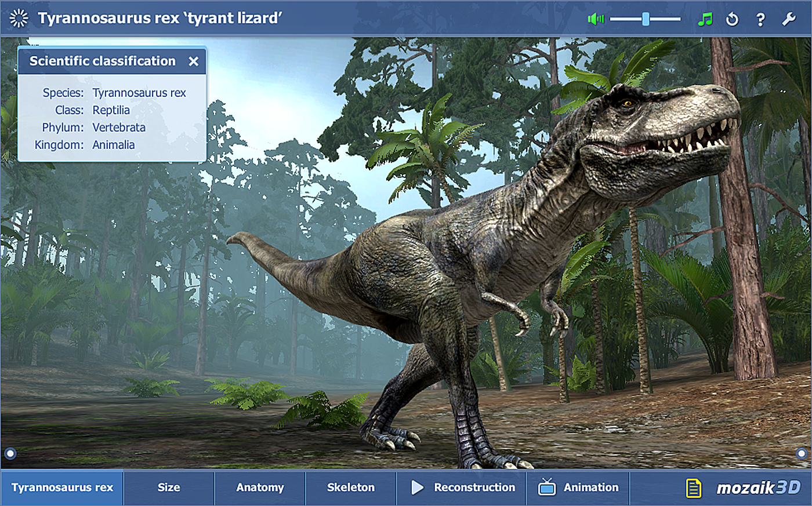This screenshot has height=506, width=812.
Task: Adjust the volume slider handle
Action: tap(646, 19)
